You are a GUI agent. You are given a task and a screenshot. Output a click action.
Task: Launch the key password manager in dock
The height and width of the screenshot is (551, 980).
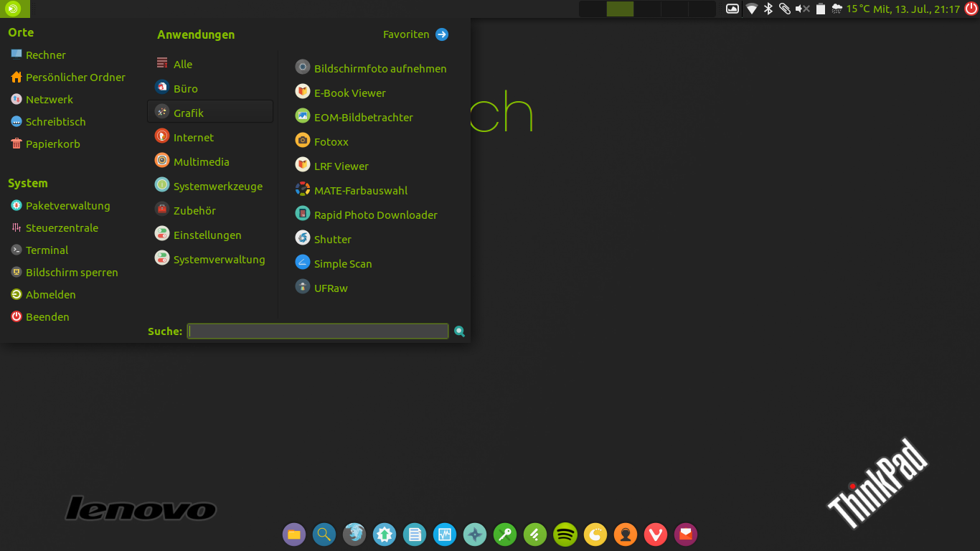505,534
